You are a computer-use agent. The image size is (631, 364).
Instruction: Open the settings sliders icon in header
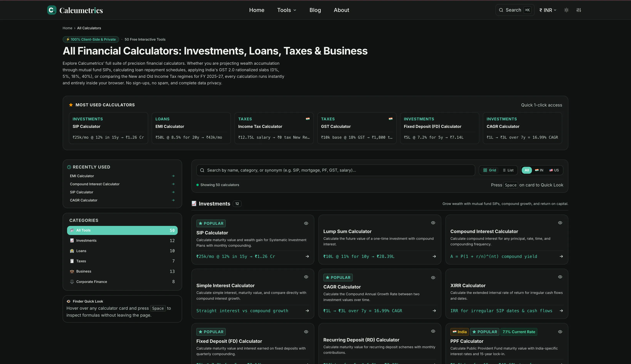579,10
